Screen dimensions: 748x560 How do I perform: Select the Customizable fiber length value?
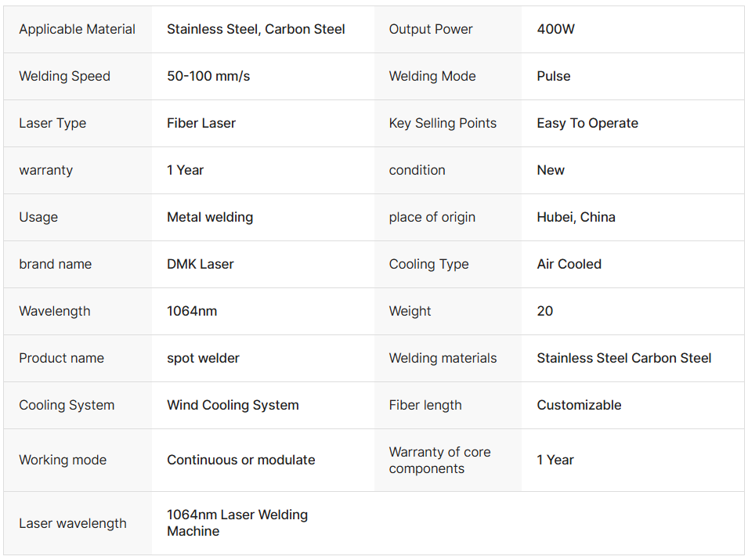(579, 406)
